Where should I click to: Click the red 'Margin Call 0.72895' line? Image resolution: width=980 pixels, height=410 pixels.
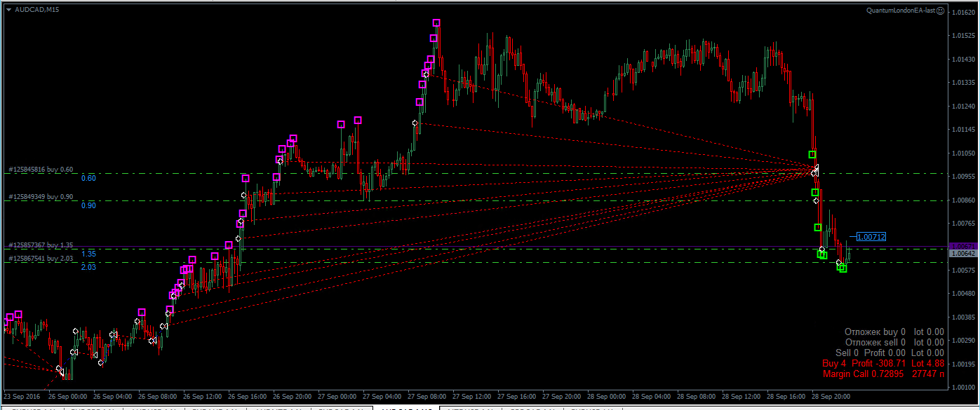883,374
